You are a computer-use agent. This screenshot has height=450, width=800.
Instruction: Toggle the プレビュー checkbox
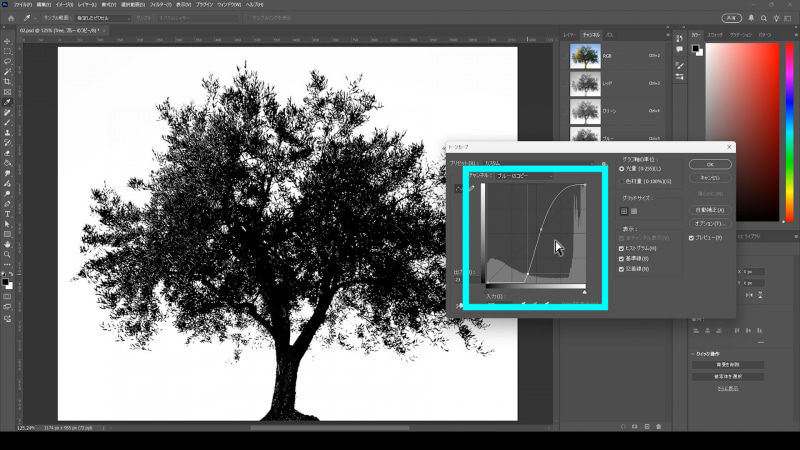pyautogui.click(x=691, y=238)
